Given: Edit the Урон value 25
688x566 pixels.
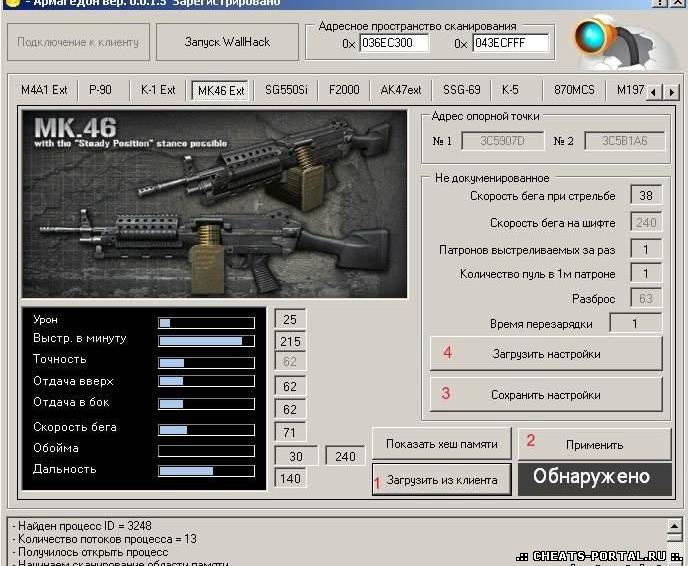Looking at the screenshot, I should pos(290,319).
